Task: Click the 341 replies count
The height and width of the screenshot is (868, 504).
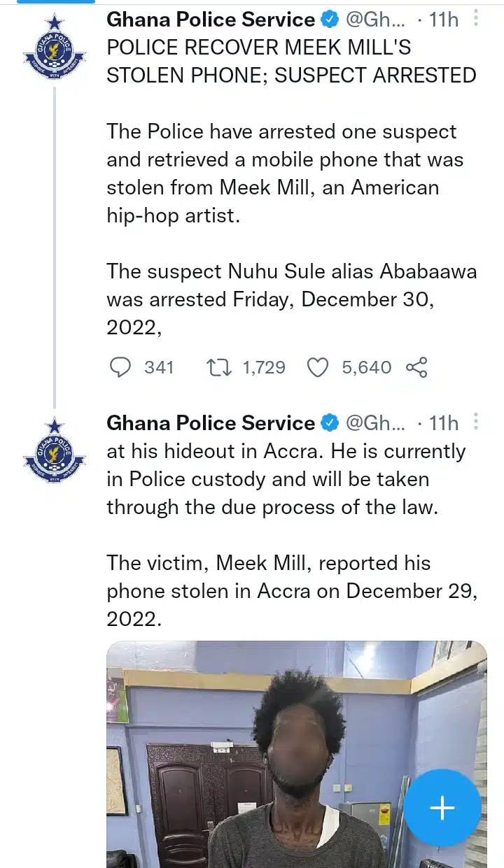Action: point(159,367)
